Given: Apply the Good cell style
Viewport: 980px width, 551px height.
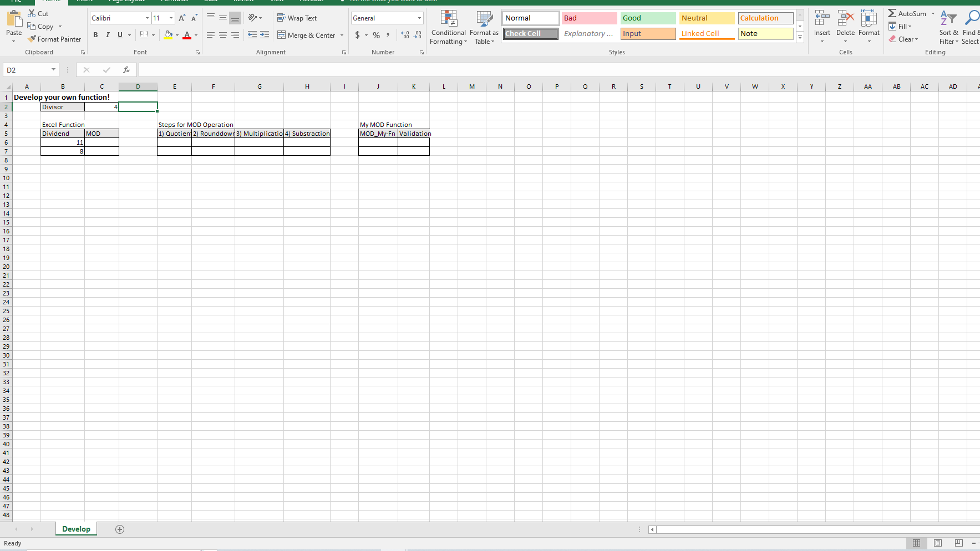Looking at the screenshot, I should coord(647,18).
